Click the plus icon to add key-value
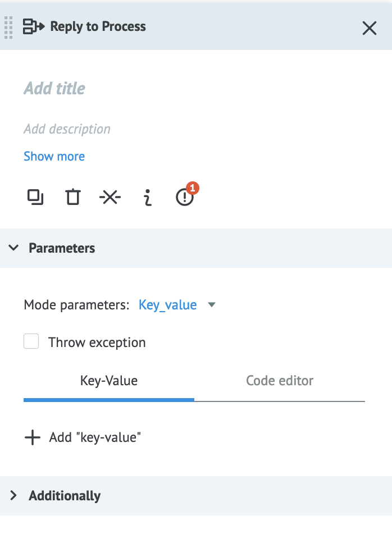 tap(33, 437)
